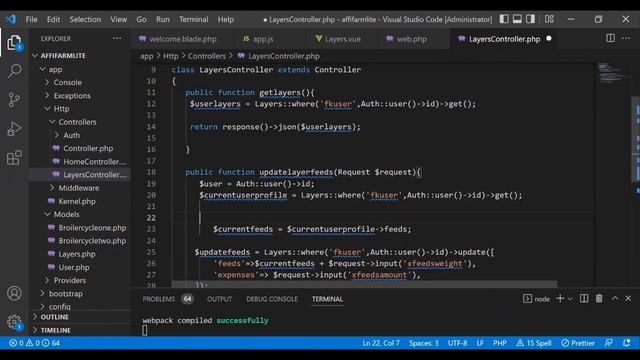Open terminal launch profile dropdown arrow
The width and height of the screenshot is (640, 360).
pos(570,299)
